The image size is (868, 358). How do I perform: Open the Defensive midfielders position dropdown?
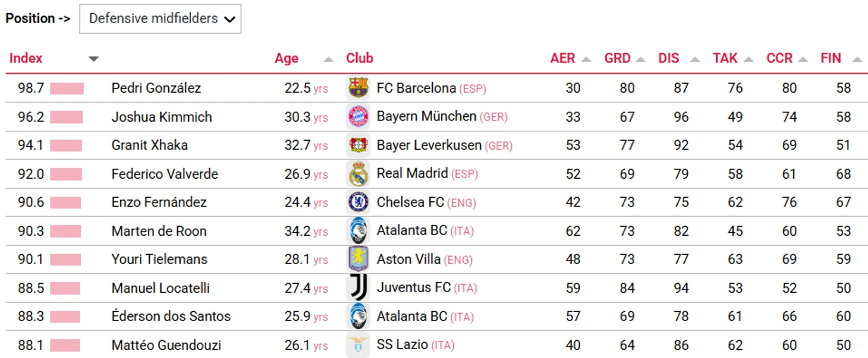point(161,19)
